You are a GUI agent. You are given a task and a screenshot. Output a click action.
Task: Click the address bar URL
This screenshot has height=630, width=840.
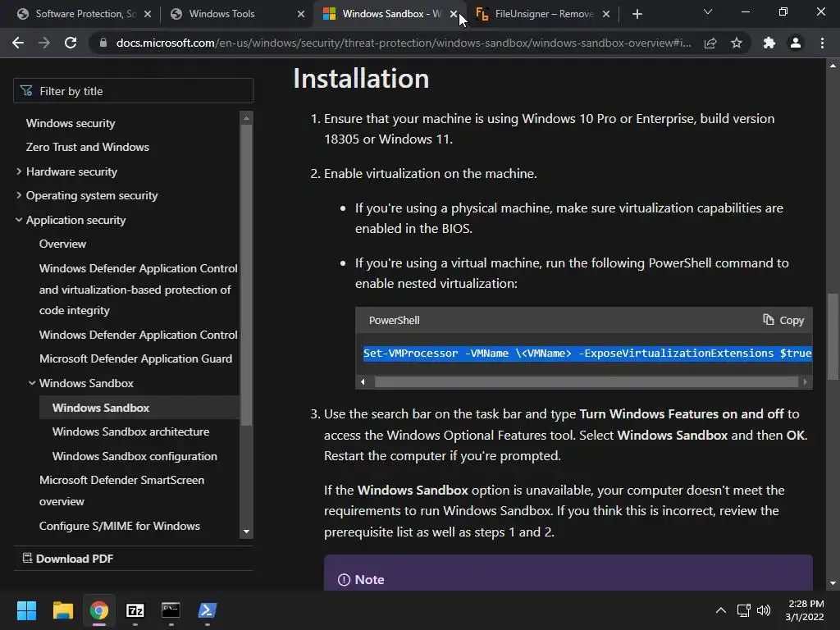tap(404, 43)
